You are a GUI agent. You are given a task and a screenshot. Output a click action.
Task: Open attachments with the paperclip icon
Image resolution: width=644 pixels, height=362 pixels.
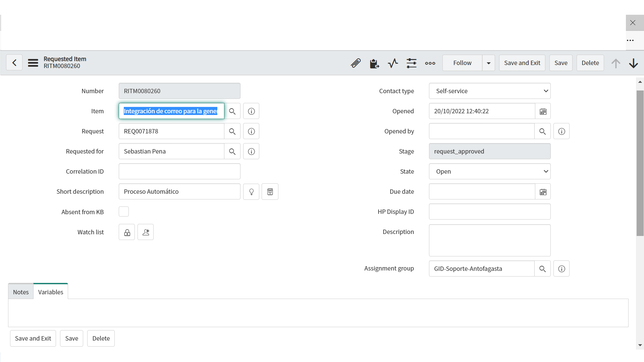356,63
